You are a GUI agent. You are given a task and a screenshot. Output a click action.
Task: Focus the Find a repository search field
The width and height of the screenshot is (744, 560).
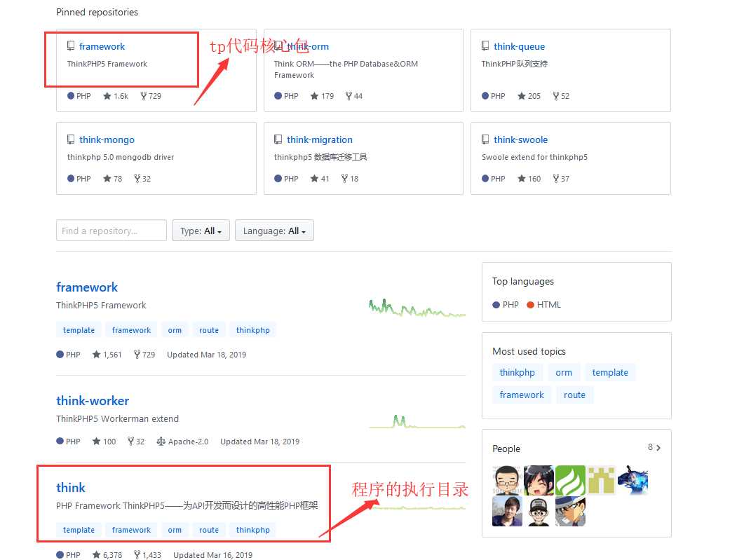pos(111,231)
